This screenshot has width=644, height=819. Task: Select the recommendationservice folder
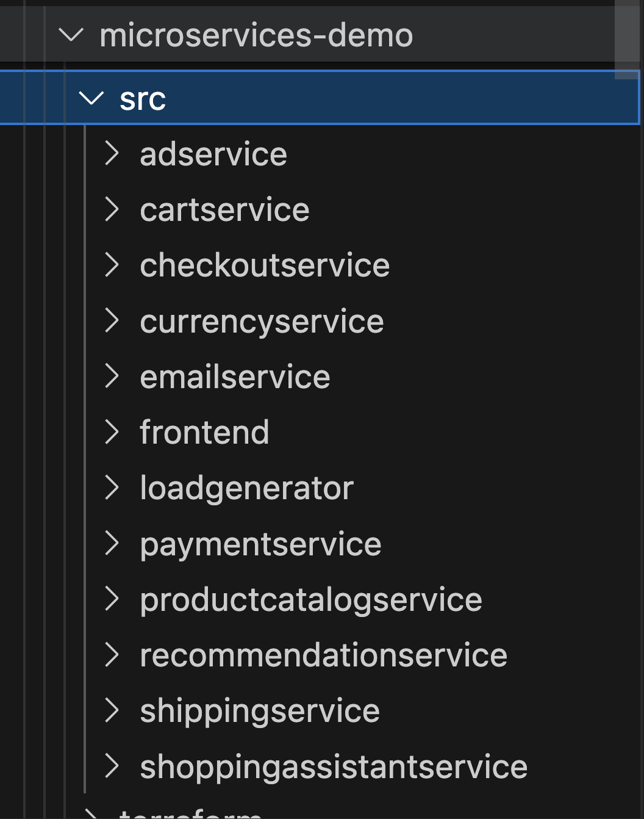click(323, 655)
